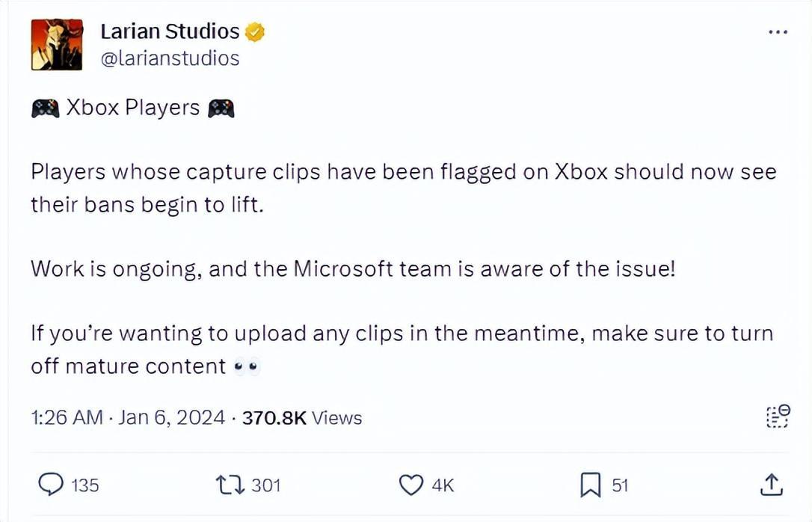Open the Larian Studios profile avatar
Image resolution: width=812 pixels, height=522 pixels.
[x=57, y=45]
